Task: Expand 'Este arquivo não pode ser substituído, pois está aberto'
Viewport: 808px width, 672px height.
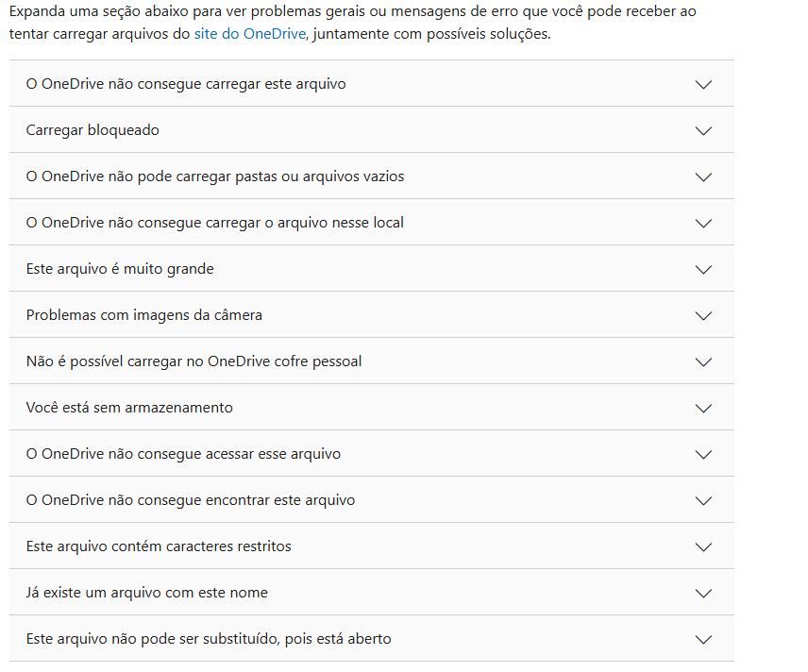Action: point(372,639)
